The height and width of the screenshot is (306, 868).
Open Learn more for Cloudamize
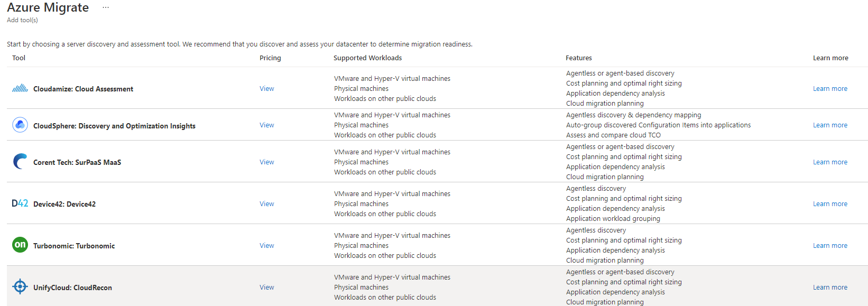click(830, 88)
